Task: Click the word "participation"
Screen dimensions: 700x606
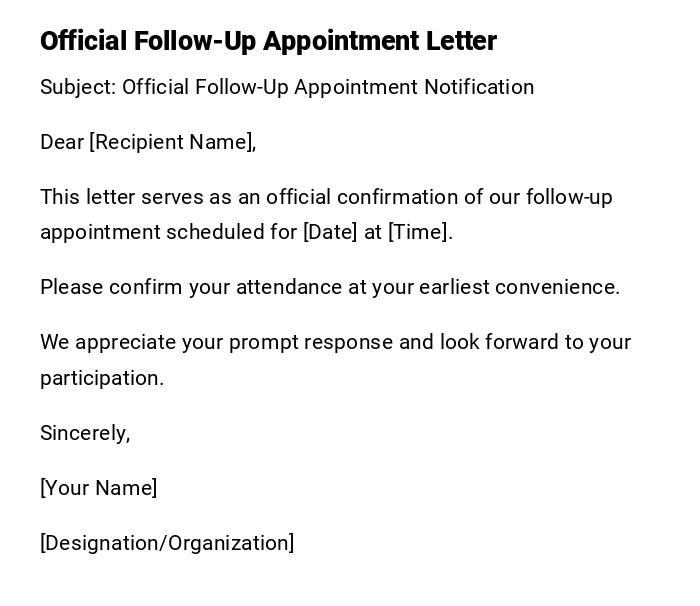Action: tap(100, 378)
